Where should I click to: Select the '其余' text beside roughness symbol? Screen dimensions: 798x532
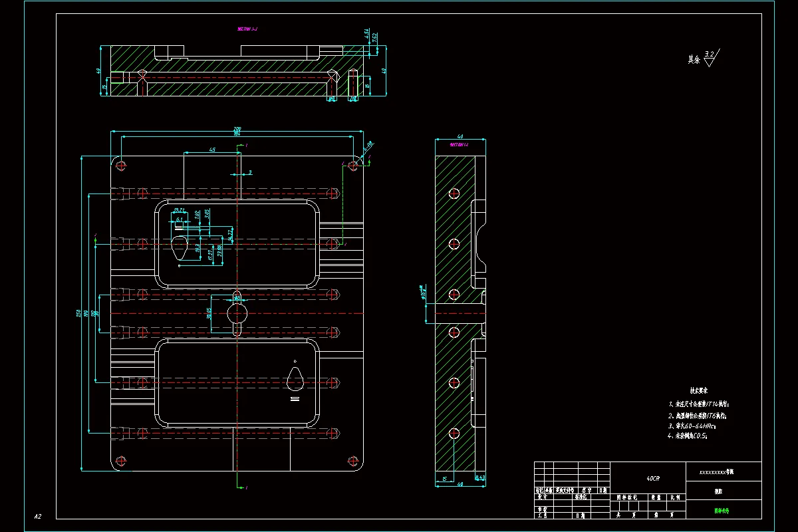coord(694,60)
